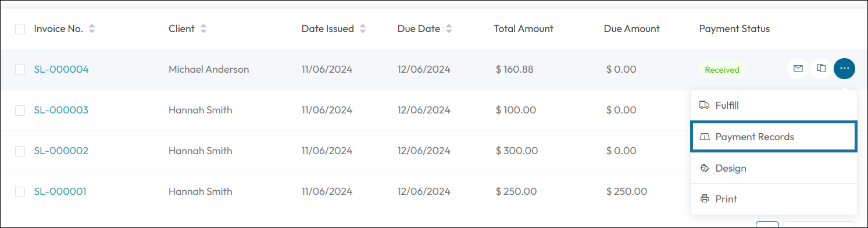Check the box for invoice SL-000004
The width and height of the screenshot is (868, 228).
[20, 70]
